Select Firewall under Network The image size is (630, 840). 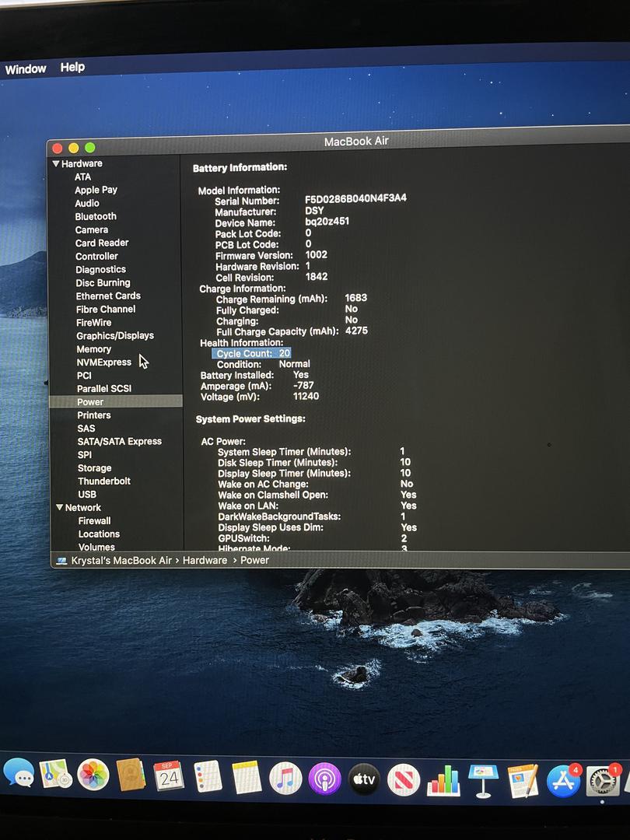coord(94,520)
